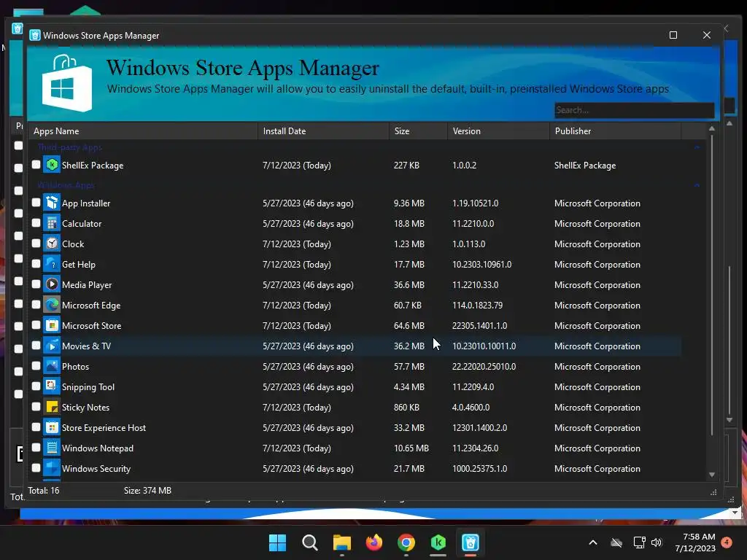This screenshot has height=560, width=747.
Task: Click the Total: 16 status text
Action: coord(43,491)
